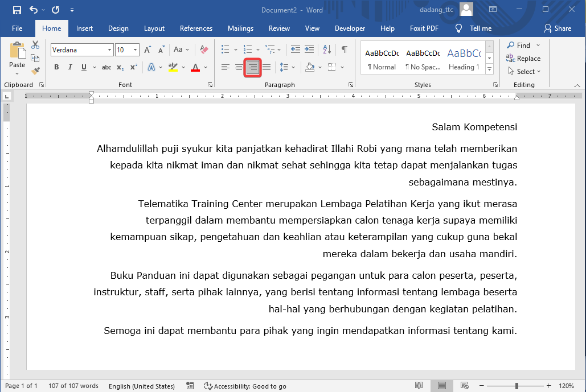Screen dimensions: 586x392
Task: Switch text alignment to Align Left
Action: 225,67
